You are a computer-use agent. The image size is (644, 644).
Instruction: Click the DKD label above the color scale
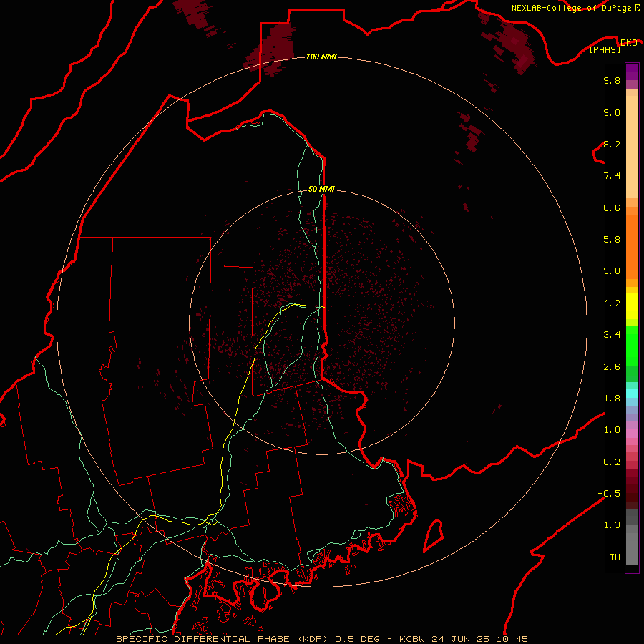click(x=628, y=43)
